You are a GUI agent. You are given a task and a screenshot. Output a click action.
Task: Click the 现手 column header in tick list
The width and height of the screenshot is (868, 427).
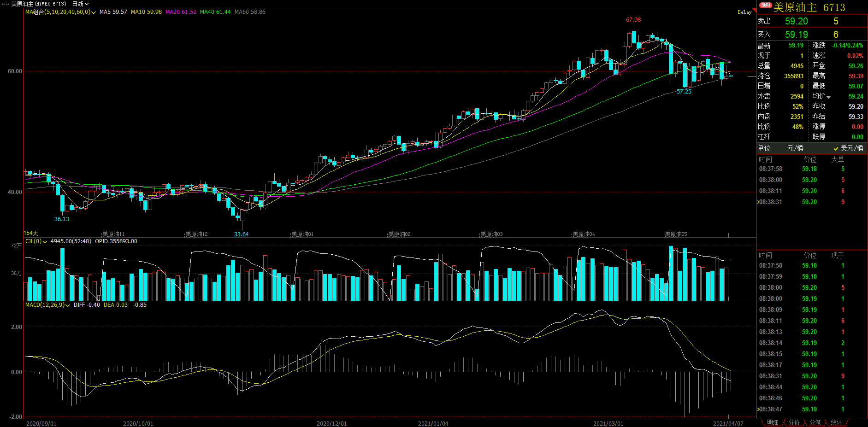click(838, 255)
